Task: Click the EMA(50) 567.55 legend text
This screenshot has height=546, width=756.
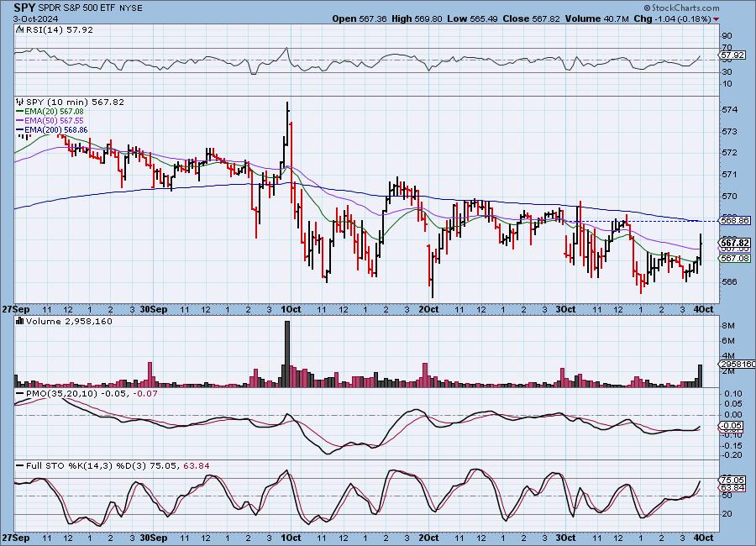Action: pyautogui.click(x=54, y=121)
